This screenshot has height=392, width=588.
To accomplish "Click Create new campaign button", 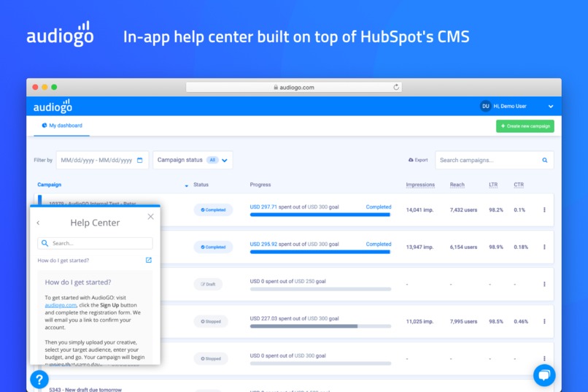I will (x=525, y=126).
